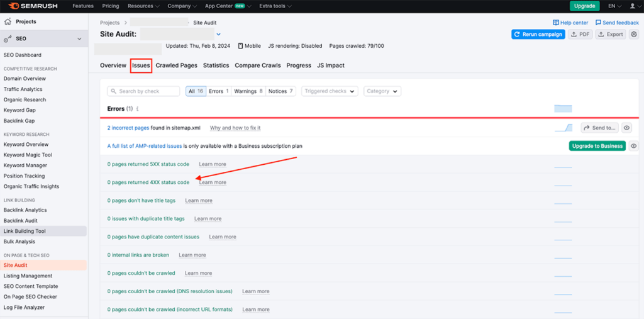Click the Search by check field
Viewport: 644px width, 319px height.
(143, 91)
